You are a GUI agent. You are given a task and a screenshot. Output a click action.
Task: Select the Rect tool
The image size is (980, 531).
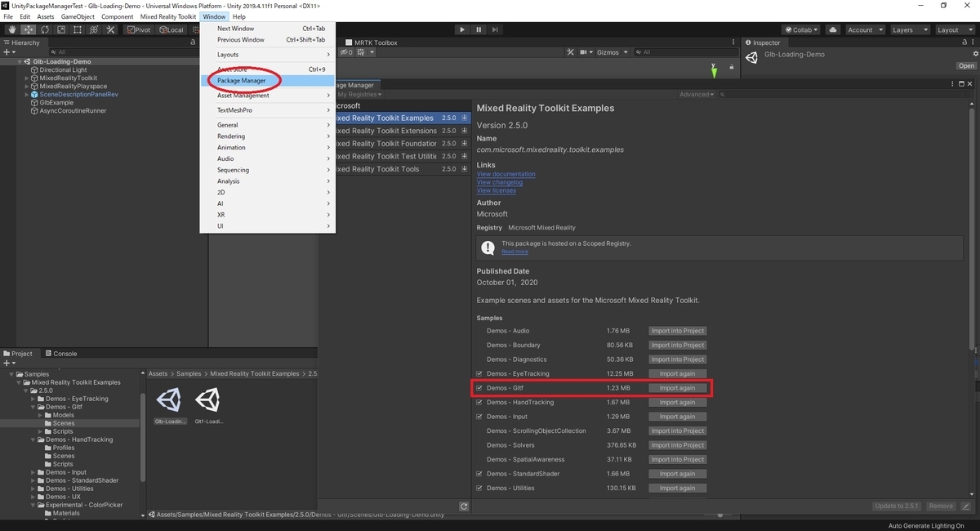pos(77,29)
